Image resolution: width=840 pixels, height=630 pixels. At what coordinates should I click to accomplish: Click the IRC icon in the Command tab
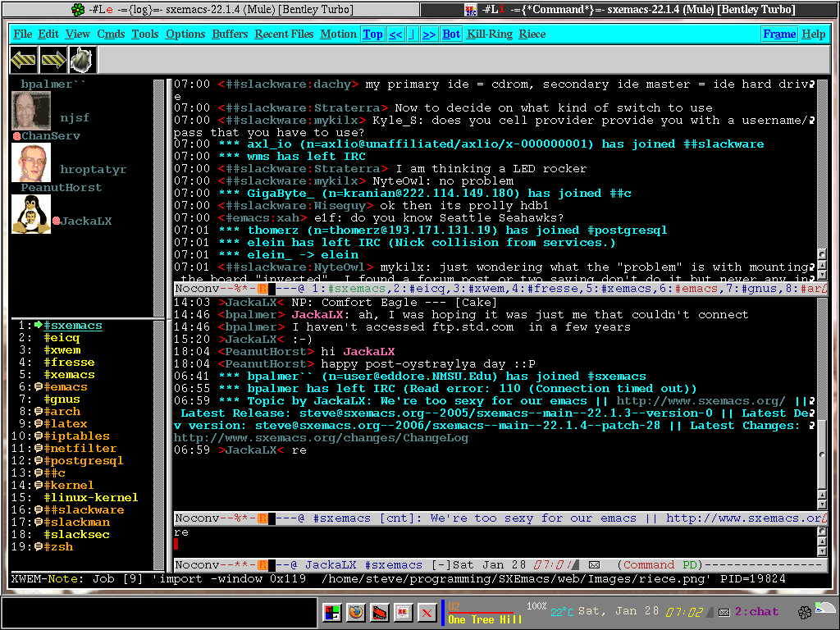[470, 9]
